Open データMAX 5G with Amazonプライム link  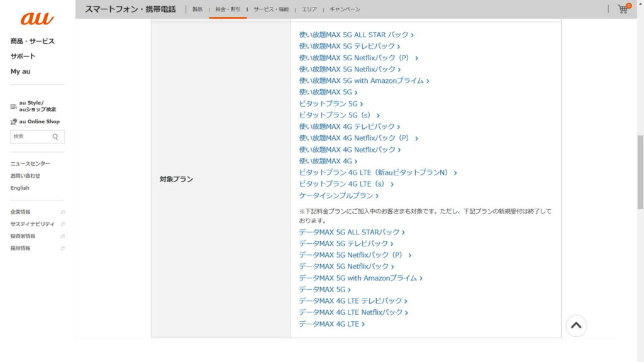[x=360, y=278]
